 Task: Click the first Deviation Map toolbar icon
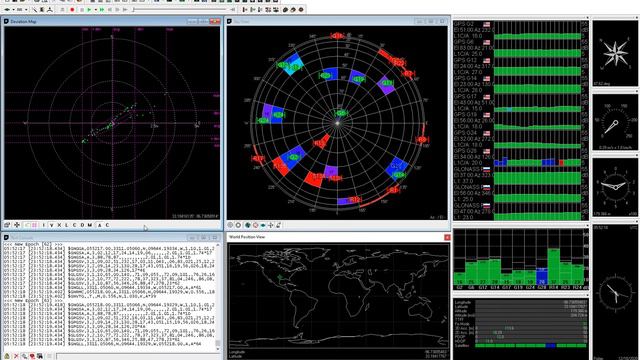point(7,225)
